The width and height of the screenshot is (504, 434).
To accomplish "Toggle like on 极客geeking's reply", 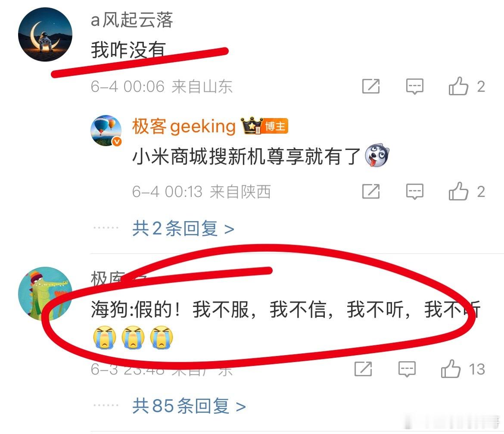I will (x=458, y=191).
